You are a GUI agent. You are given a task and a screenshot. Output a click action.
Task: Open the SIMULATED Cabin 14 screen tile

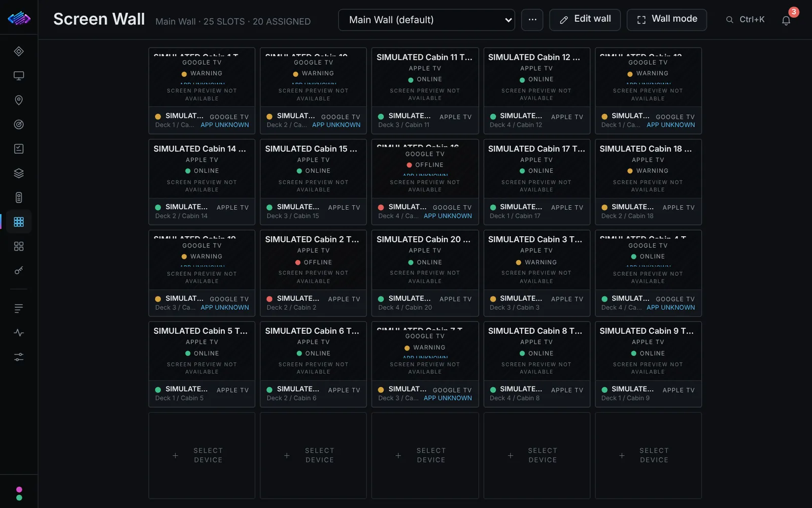(x=202, y=182)
